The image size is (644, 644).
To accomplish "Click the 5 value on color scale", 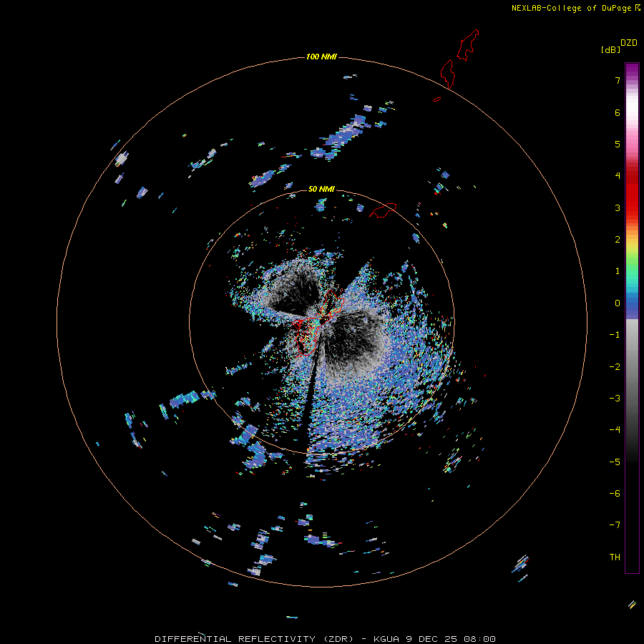I will tap(618, 144).
